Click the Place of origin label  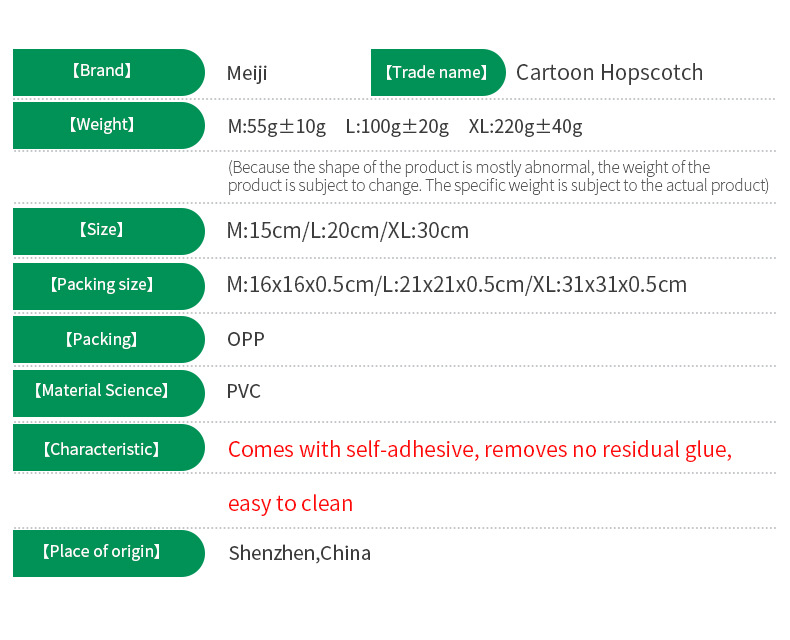point(109,553)
